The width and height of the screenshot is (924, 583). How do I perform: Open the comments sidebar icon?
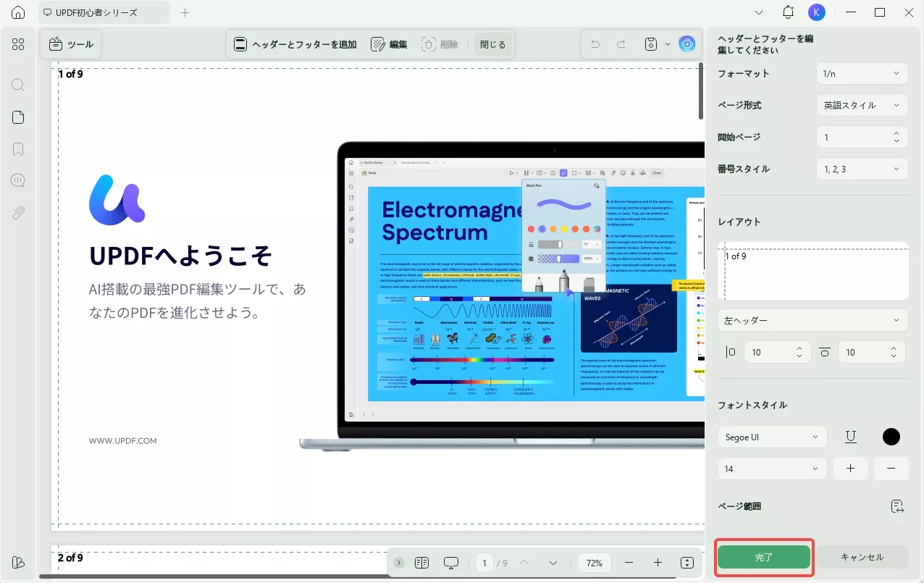pyautogui.click(x=18, y=180)
